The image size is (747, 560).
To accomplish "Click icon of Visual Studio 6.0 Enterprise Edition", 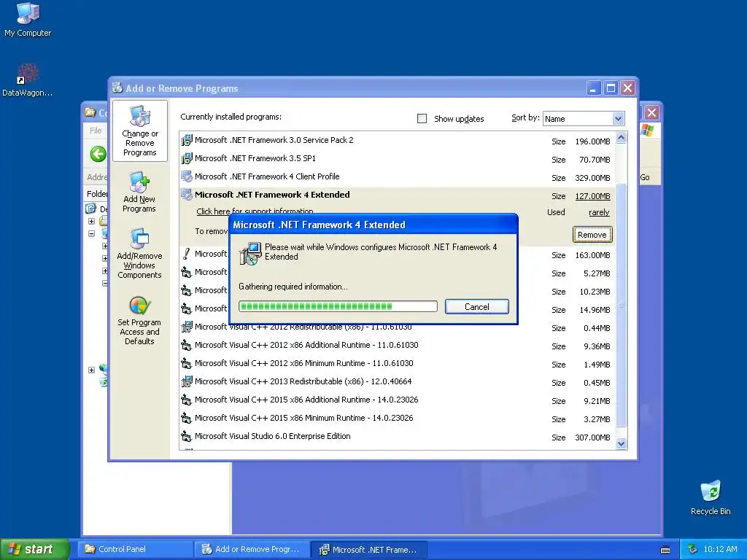I will pos(187,436).
